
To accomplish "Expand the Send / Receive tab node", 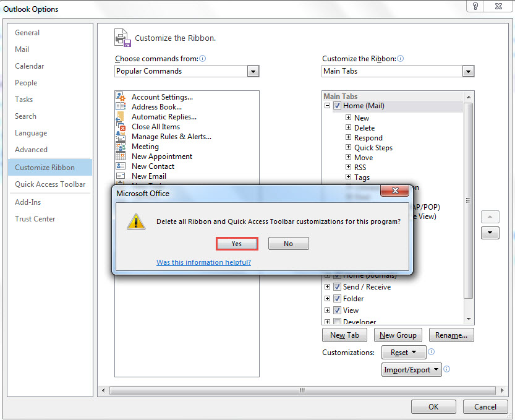I will click(327, 286).
